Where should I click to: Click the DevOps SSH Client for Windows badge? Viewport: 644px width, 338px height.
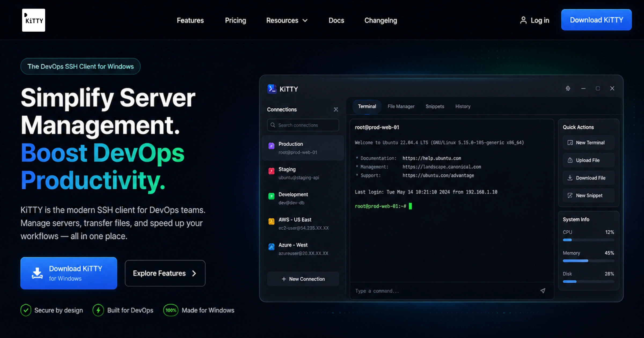point(80,66)
